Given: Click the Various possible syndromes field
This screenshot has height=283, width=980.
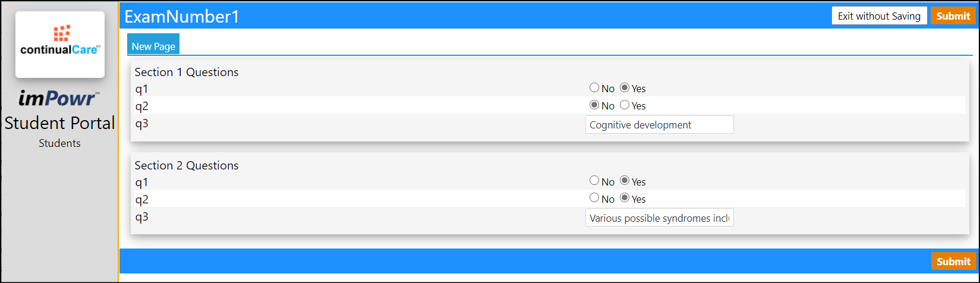Looking at the screenshot, I should coord(660,218).
